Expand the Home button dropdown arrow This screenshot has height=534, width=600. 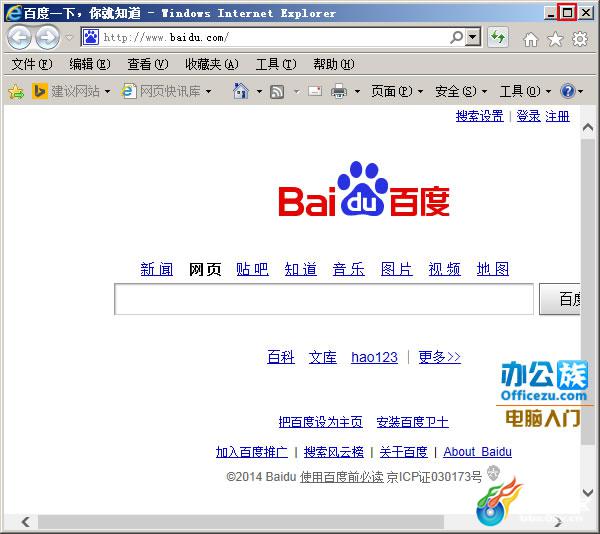point(259,91)
